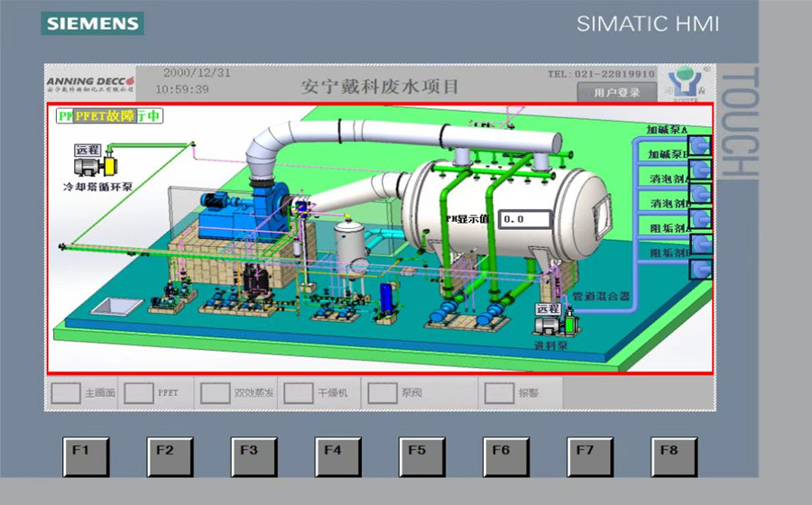Screen dimensions: 812x505
Task: Go to the 干燥机 dryer screen
Action: (318, 393)
